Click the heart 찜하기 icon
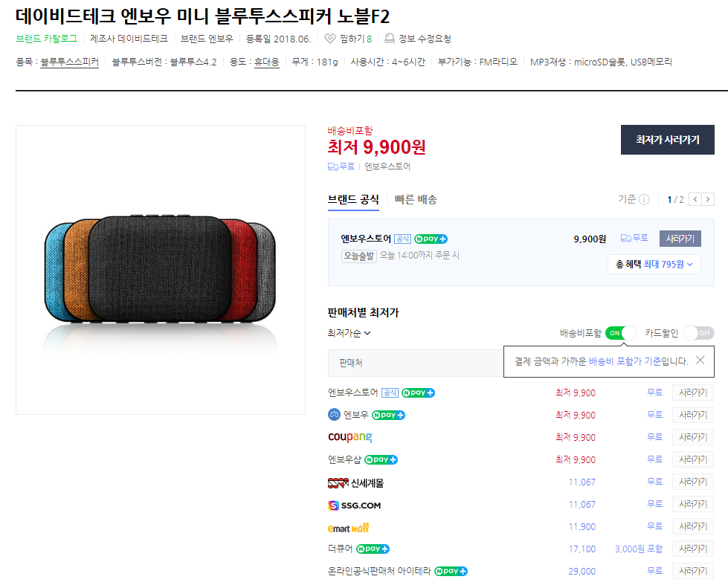Viewport: 728px width, 588px height. click(x=329, y=39)
